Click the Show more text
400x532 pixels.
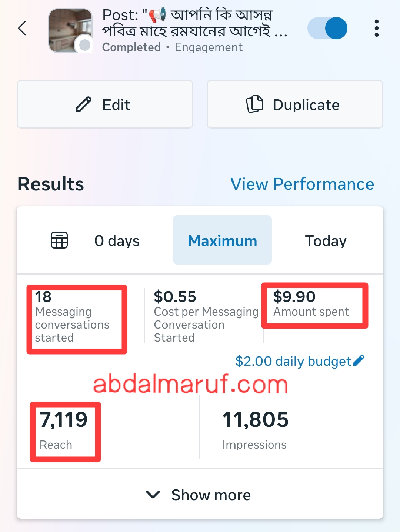click(x=211, y=495)
